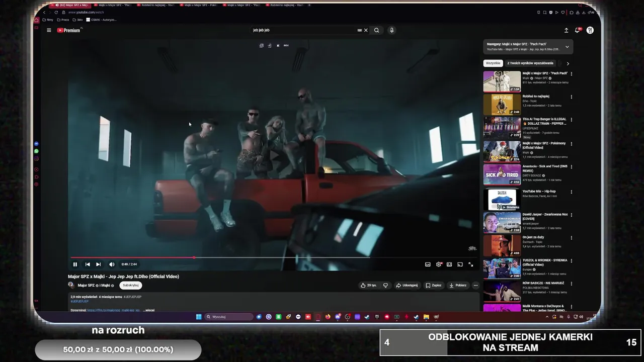This screenshot has width=644, height=362.
Task: Mute the video volume
Action: coord(112,264)
